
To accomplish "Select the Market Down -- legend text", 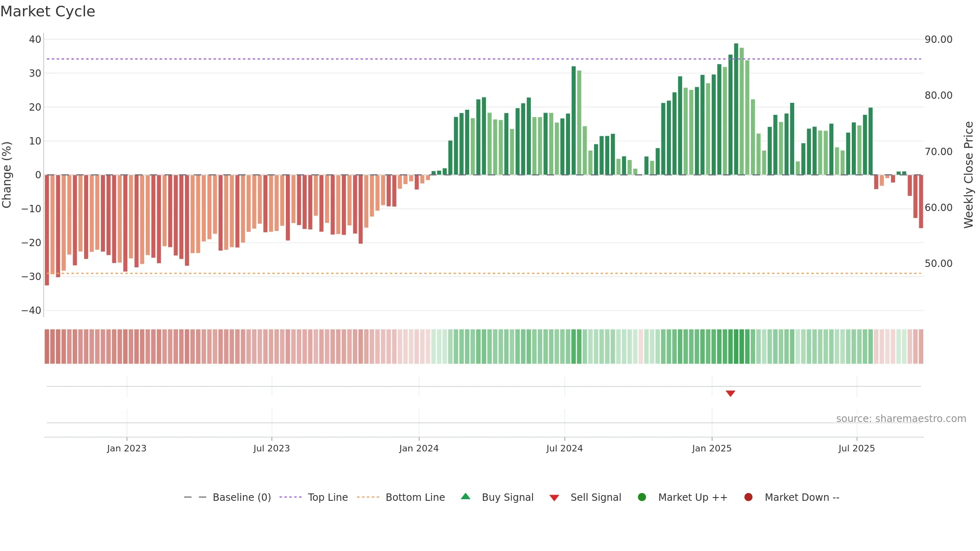I will 802,497.
